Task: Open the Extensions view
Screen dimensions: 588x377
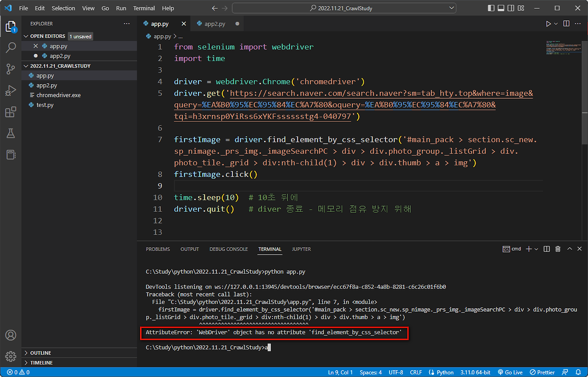Action: coord(11,112)
